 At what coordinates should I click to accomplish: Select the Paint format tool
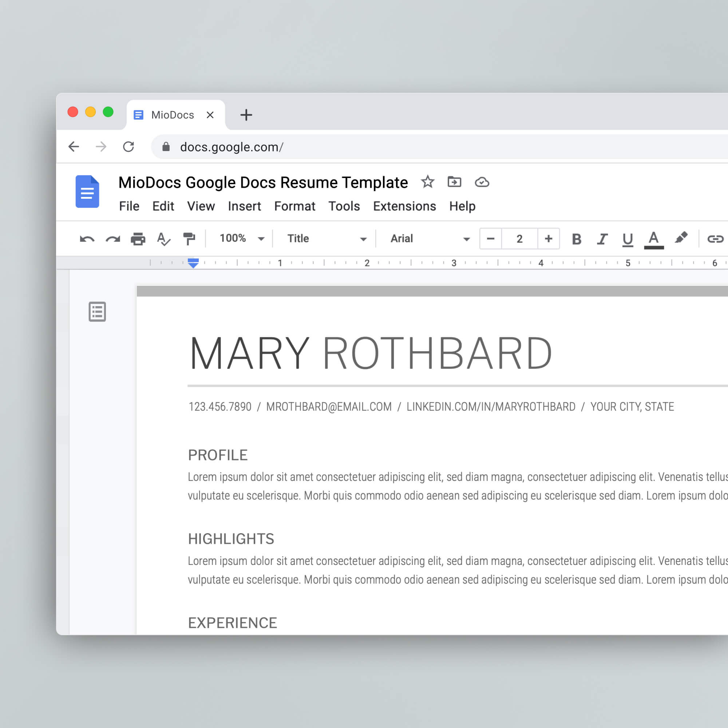(190, 238)
